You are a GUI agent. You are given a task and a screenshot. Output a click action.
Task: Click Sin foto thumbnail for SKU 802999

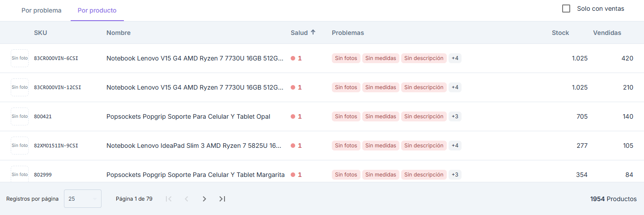[20, 174]
